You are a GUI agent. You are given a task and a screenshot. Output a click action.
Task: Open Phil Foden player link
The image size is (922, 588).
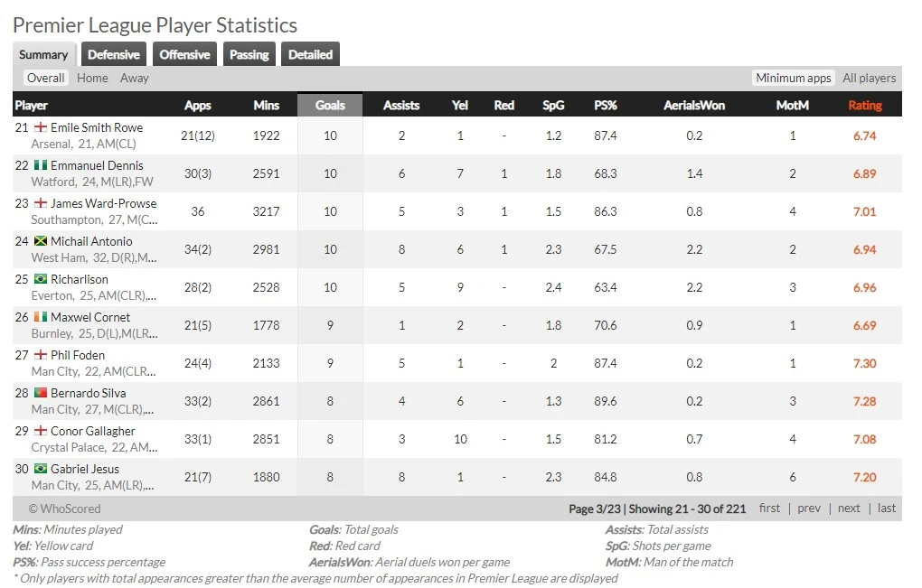click(78, 356)
